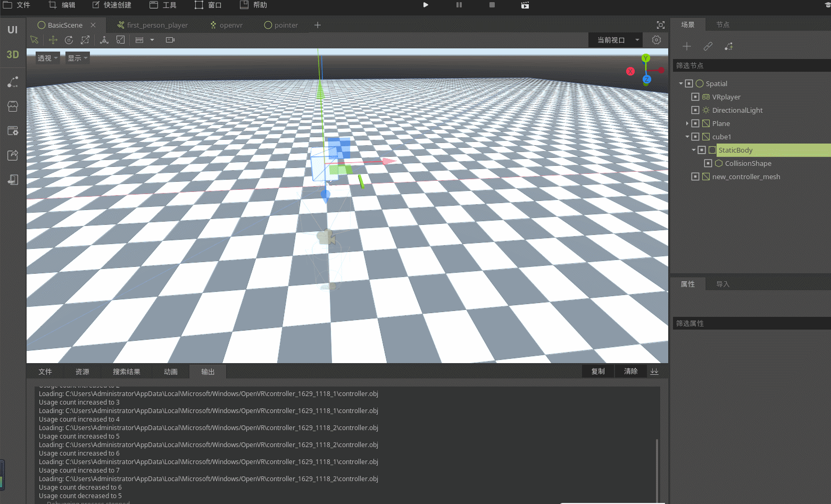The height and width of the screenshot is (504, 831).
Task: Activate the scale tool
Action: coord(85,40)
